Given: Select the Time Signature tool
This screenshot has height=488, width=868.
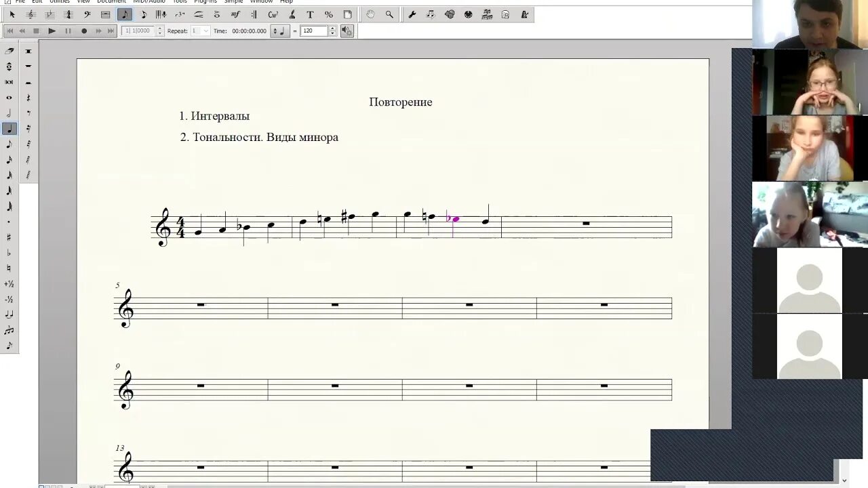Looking at the screenshot, I should click(x=68, y=14).
